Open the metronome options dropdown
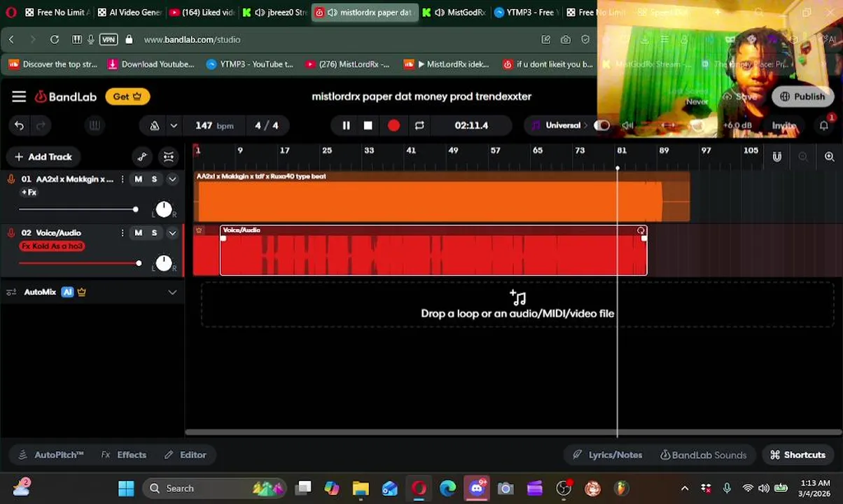Image resolution: width=843 pixels, height=504 pixels. pyautogui.click(x=174, y=125)
